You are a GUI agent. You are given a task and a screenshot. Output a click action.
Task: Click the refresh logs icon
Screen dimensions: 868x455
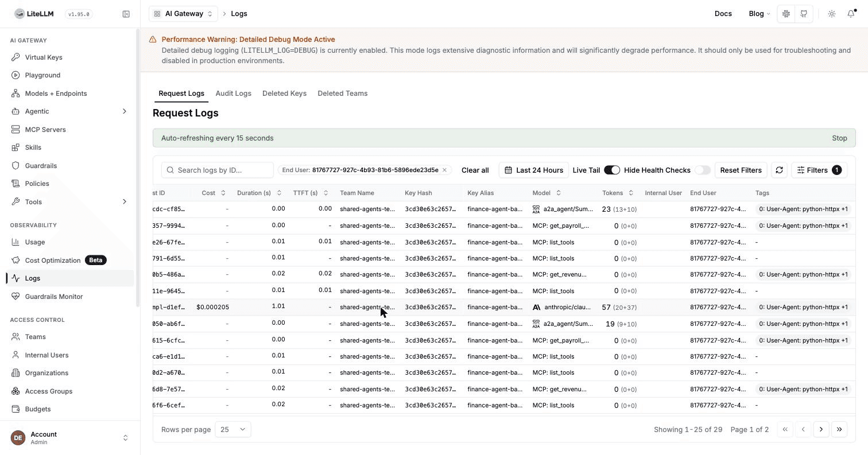pos(779,170)
